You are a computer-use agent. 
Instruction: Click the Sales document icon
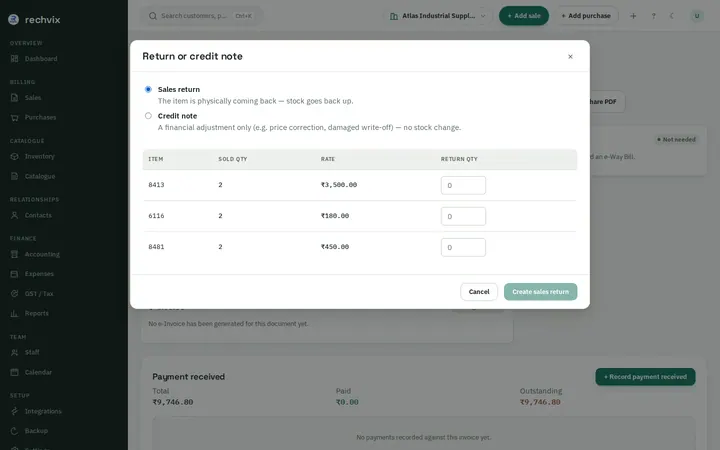15,98
